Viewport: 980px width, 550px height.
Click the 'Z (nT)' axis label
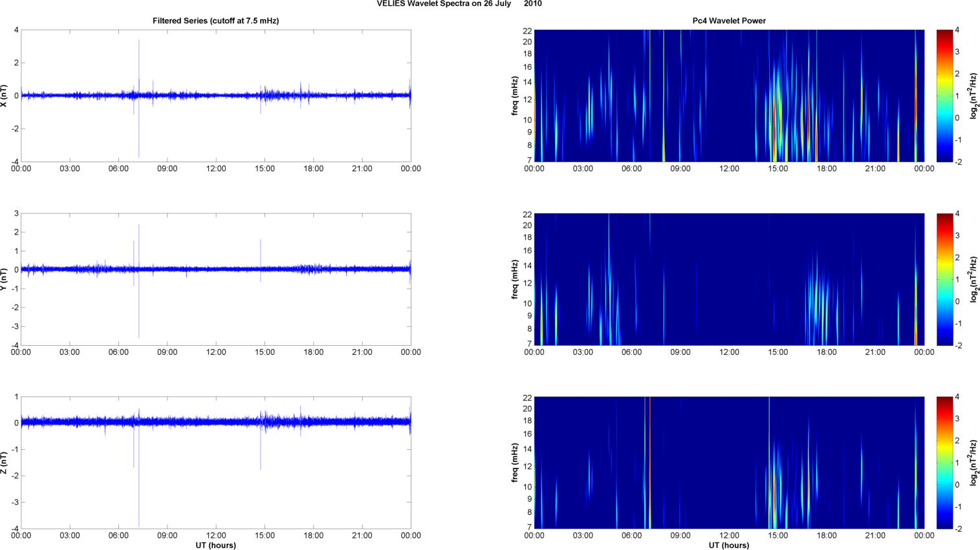tap(5, 463)
